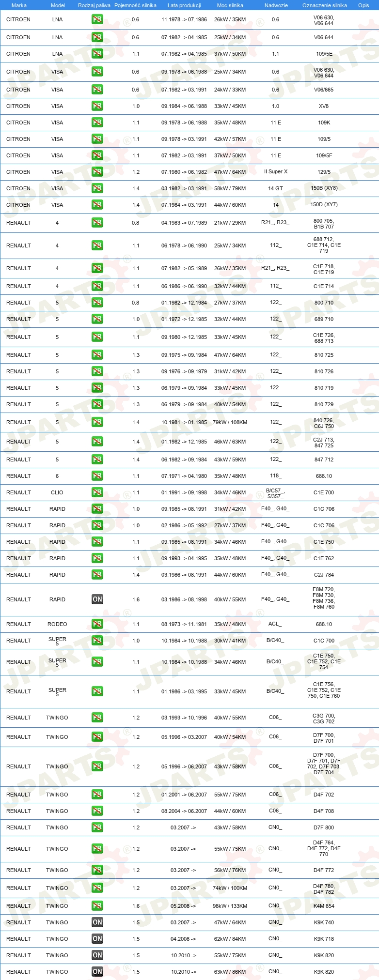Click the petrol icon in the Renault 4 800 705 row
The width and height of the screenshot is (379, 980).
click(97, 223)
